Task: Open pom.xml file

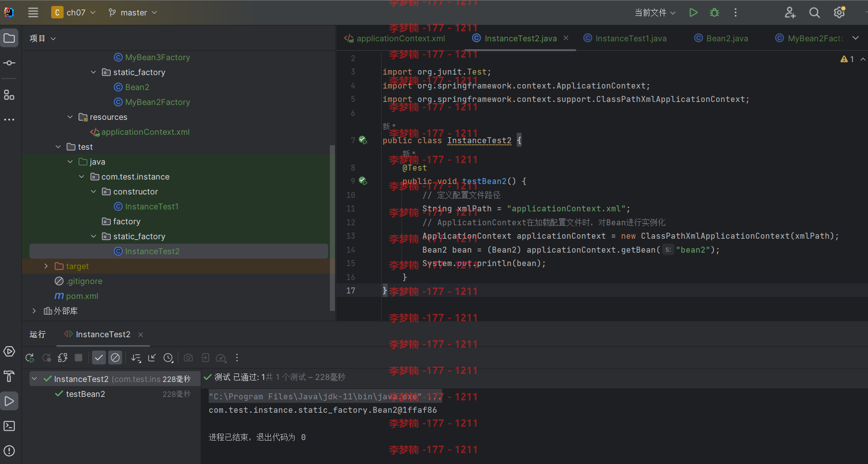Action: (x=82, y=296)
